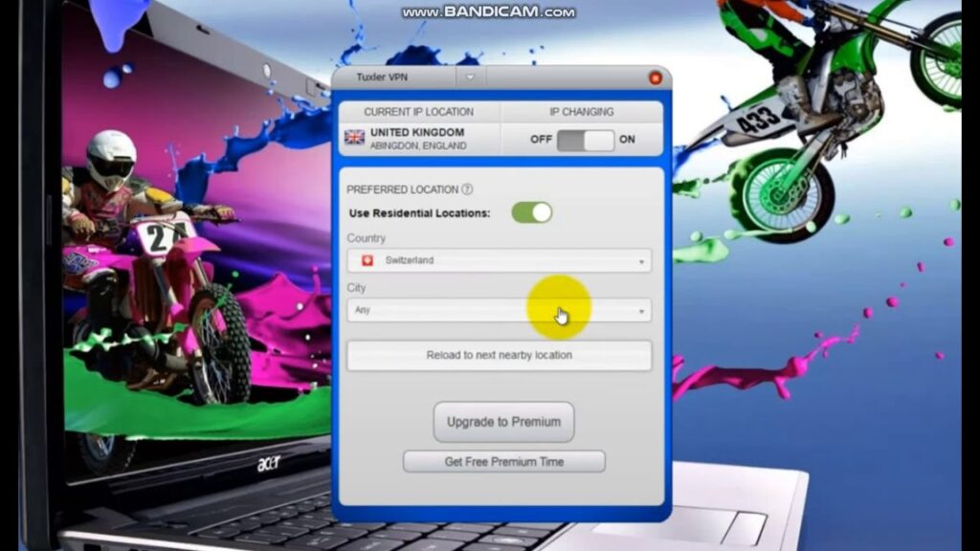The height and width of the screenshot is (551, 980).
Task: Open the City dropdown showing Any
Action: coord(499,310)
